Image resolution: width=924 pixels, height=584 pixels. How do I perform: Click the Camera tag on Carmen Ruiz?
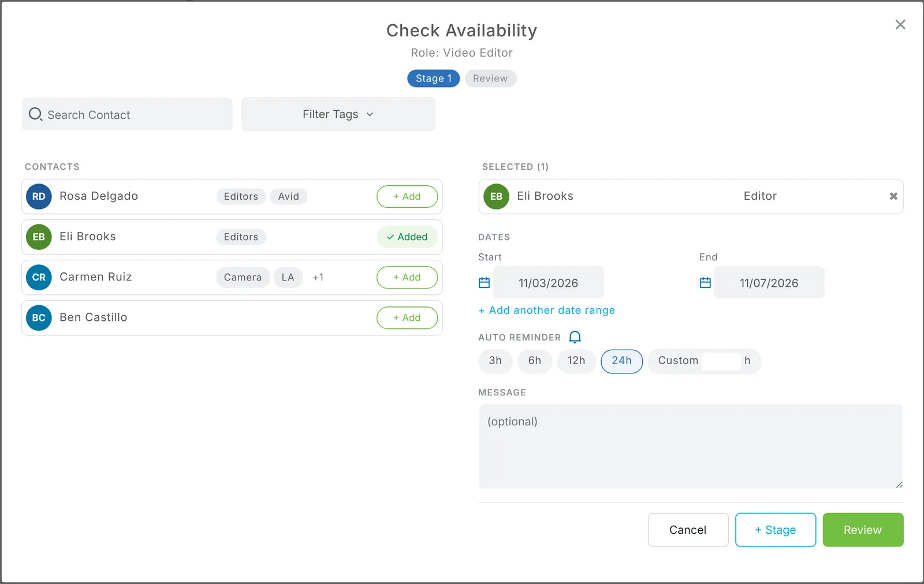tap(243, 278)
